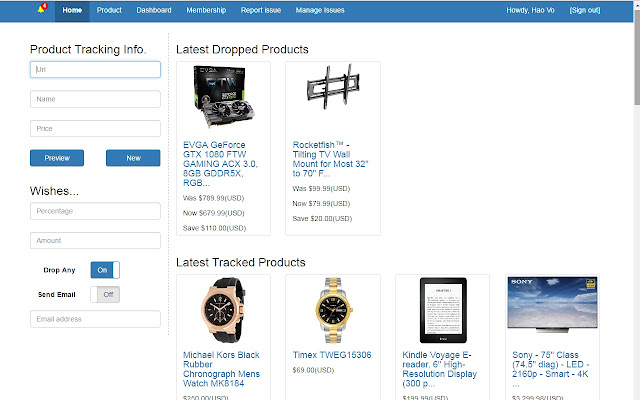Select the 'Now $679.99(USD)' price text
This screenshot has width=640, height=400.
click(213, 213)
